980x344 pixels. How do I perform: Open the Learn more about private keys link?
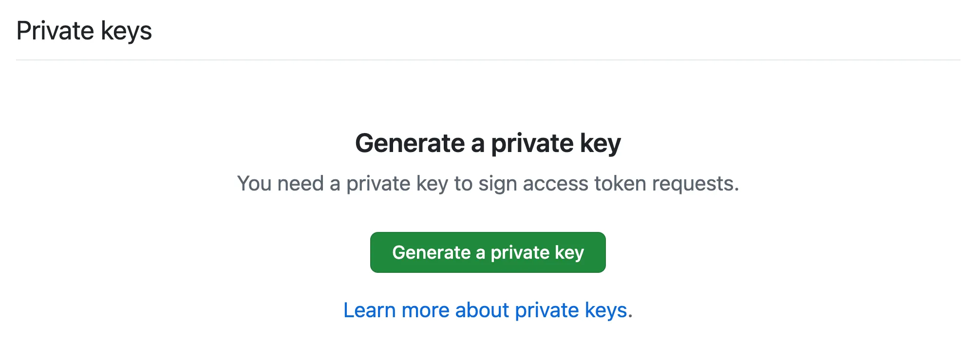(488, 310)
